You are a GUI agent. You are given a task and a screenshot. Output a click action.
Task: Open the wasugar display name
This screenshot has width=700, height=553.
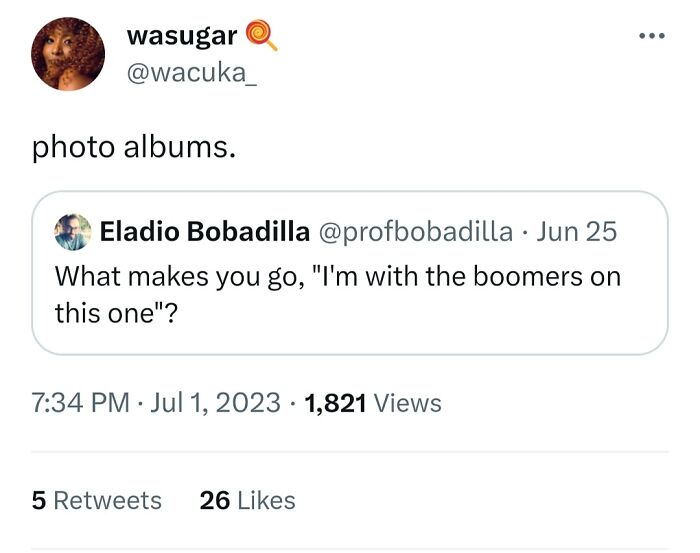point(182,36)
